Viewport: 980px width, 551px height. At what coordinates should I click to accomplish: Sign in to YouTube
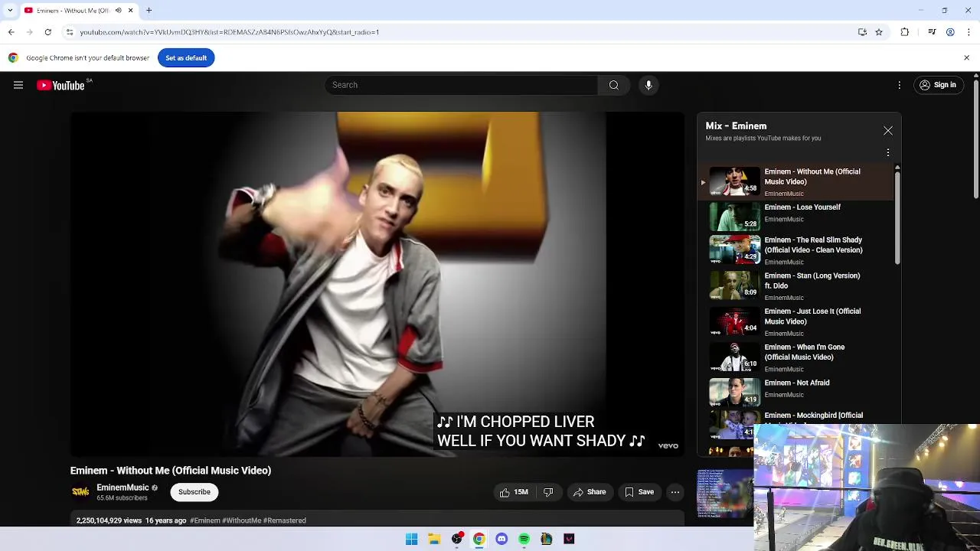tap(938, 85)
